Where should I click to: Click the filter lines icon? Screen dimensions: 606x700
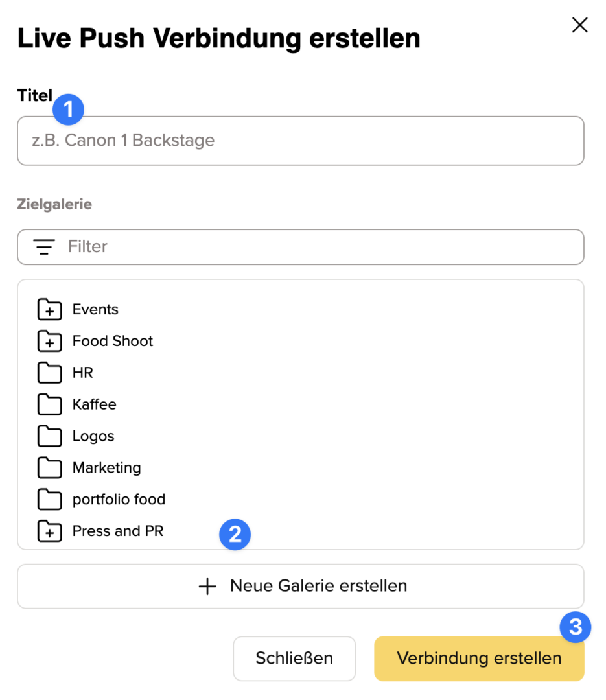pyautogui.click(x=44, y=247)
